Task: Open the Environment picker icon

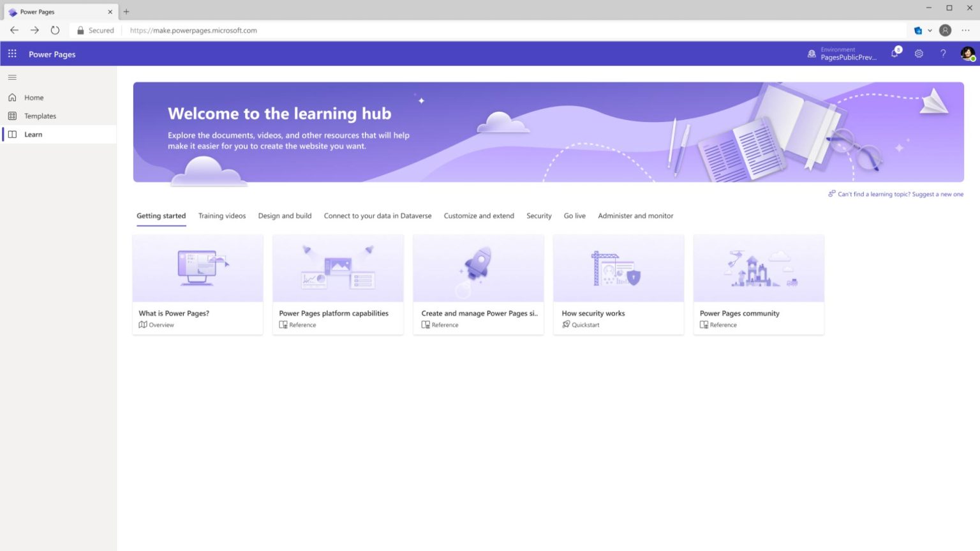Action: coord(812,54)
